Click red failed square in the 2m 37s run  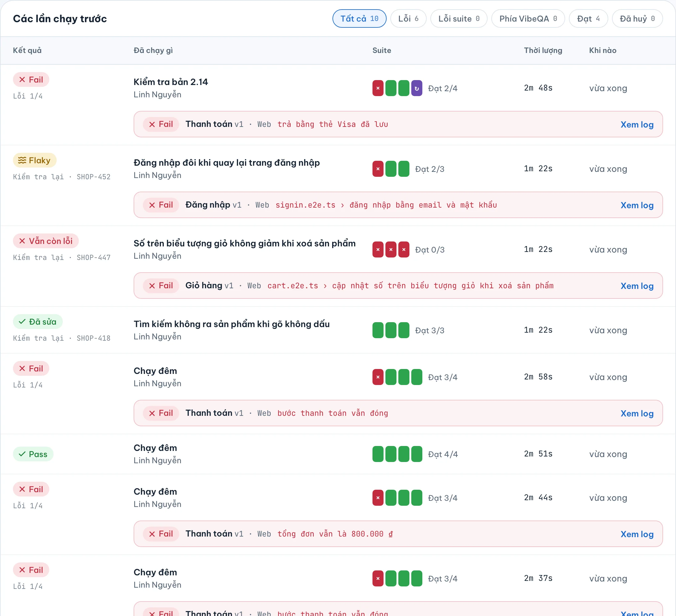pos(378,578)
